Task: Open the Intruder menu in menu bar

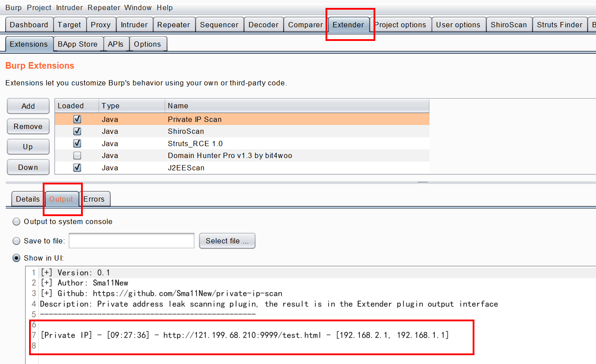Action: (x=70, y=7)
